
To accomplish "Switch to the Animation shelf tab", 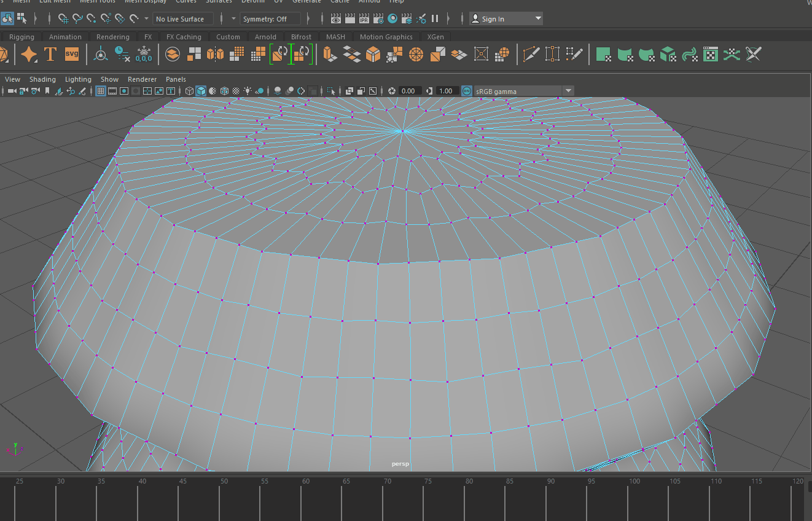I will point(65,37).
